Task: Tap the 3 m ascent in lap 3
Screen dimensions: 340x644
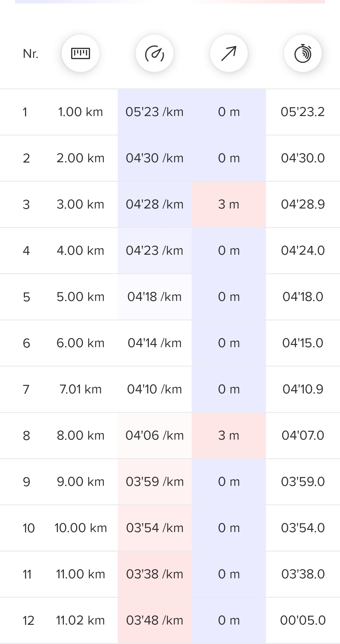Action: tap(229, 204)
